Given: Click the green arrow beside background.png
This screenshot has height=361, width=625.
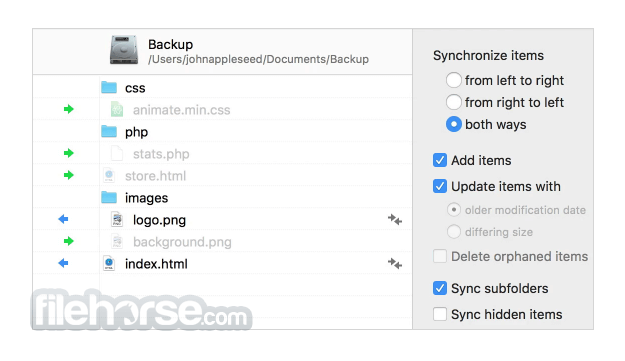Looking at the screenshot, I should [69, 241].
